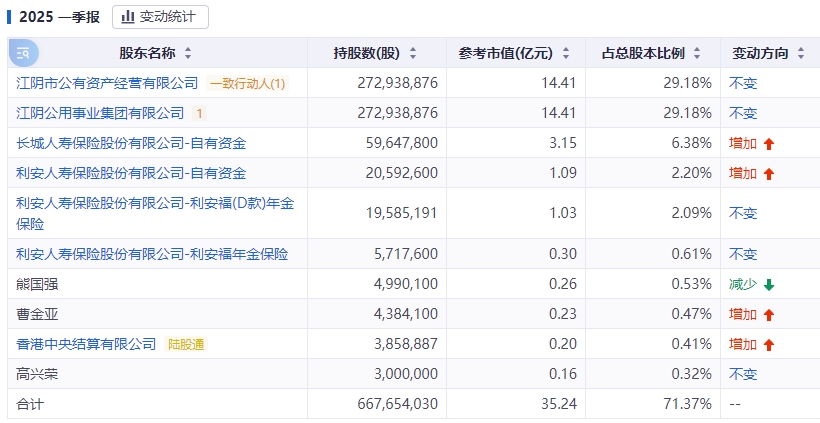Image resolution: width=820 pixels, height=423 pixels.
Task: Click 不变 status in 高兴荣 row
Action: [743, 374]
